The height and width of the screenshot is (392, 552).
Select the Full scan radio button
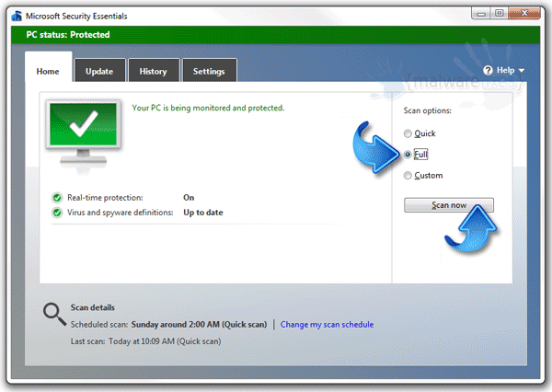pos(408,155)
